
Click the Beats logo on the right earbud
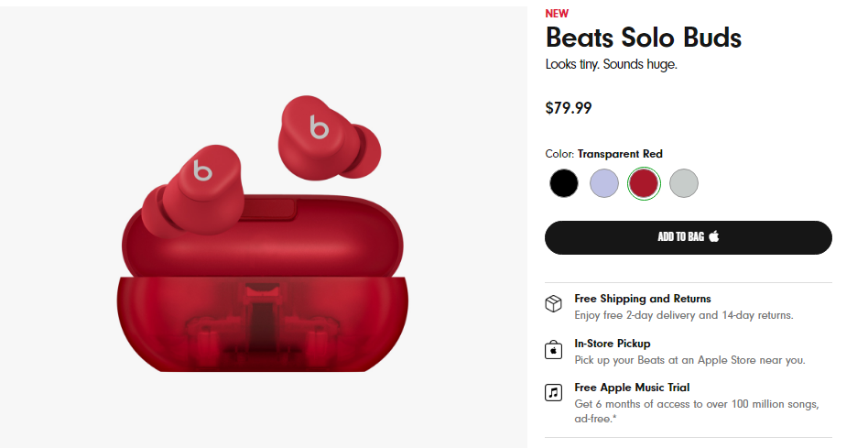pyautogui.click(x=320, y=126)
